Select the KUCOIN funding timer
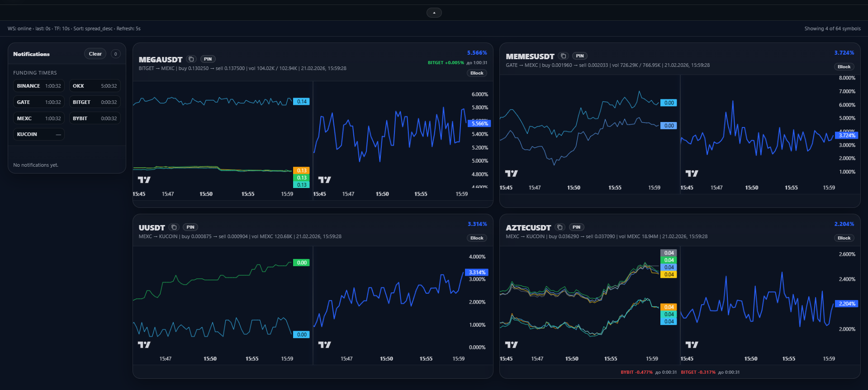 [x=38, y=134]
